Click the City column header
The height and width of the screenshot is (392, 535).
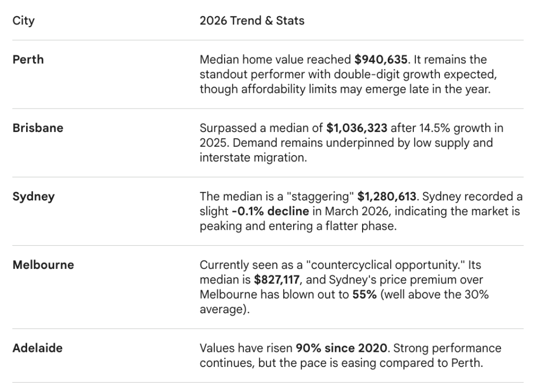(24, 21)
